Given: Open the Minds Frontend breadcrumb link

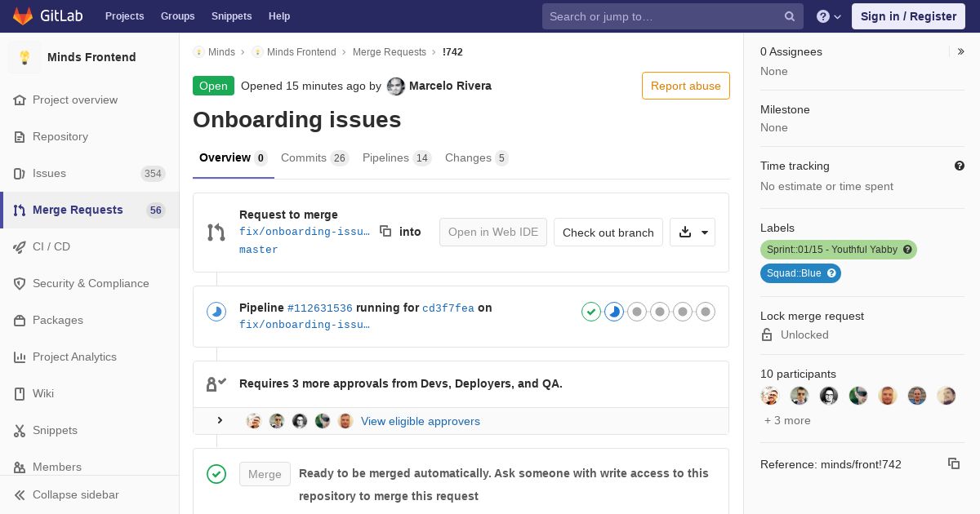Looking at the screenshot, I should point(301,52).
